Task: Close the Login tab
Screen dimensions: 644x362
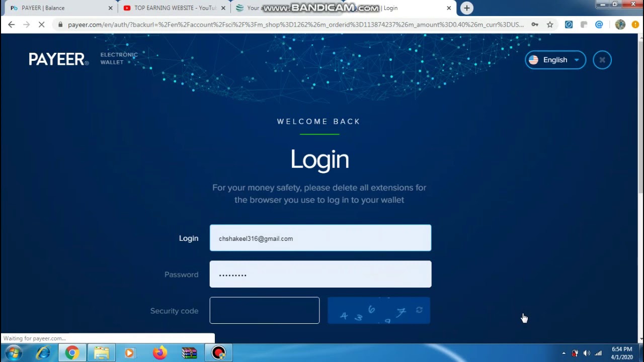Action: point(449,8)
